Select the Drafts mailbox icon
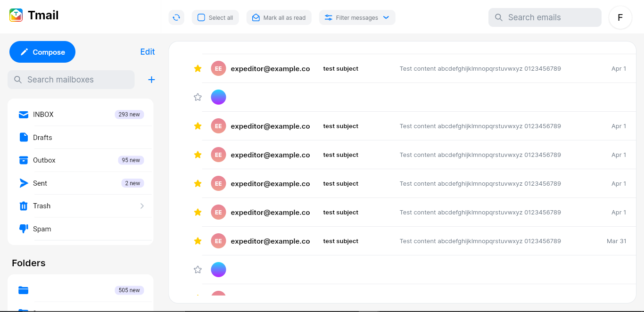Image resolution: width=644 pixels, height=312 pixels. (x=24, y=137)
